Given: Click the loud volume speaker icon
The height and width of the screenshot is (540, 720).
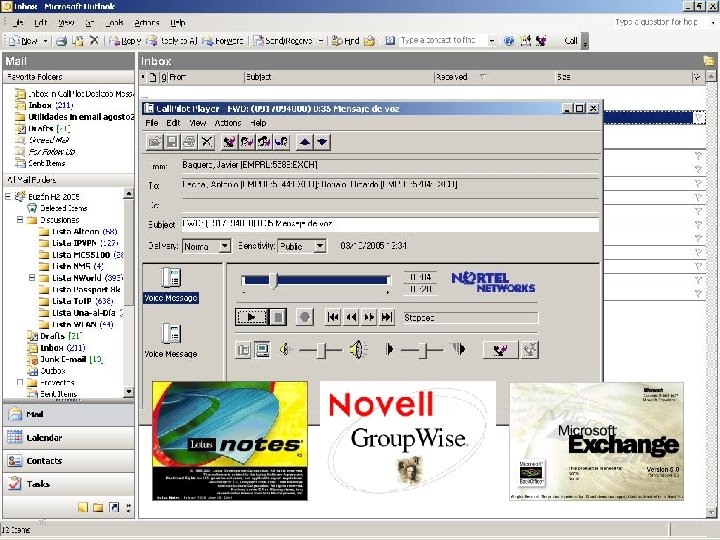Looking at the screenshot, I should [x=358, y=350].
